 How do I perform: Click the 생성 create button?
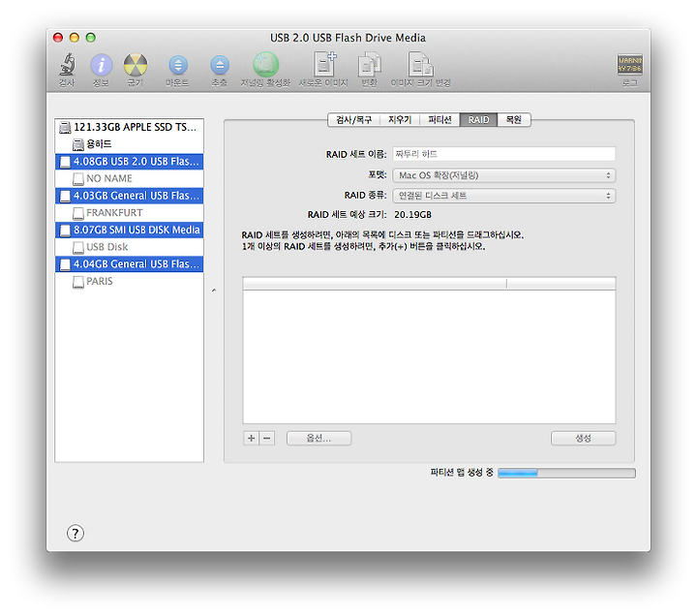tap(583, 438)
